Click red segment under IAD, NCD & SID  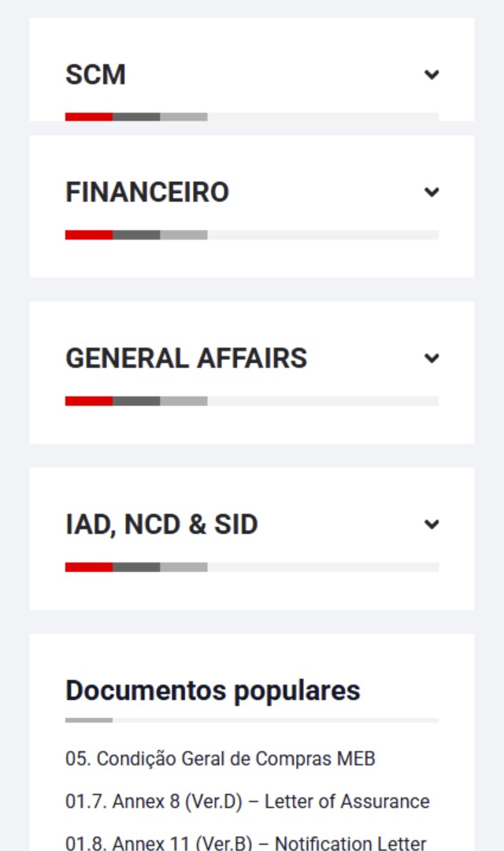coord(89,567)
